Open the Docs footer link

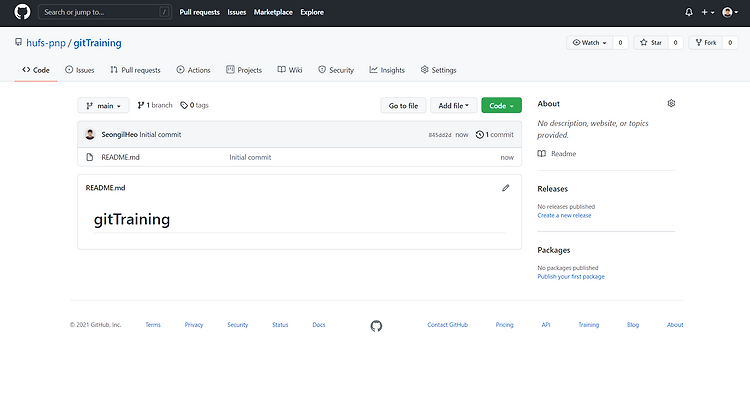click(319, 324)
